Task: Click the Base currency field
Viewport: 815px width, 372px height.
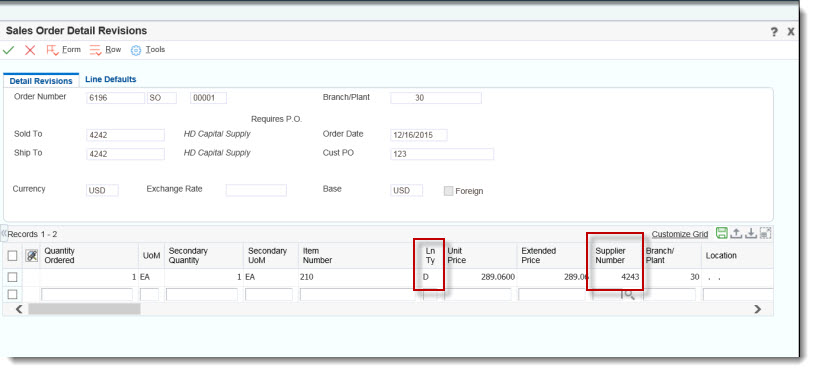Action: (x=407, y=190)
